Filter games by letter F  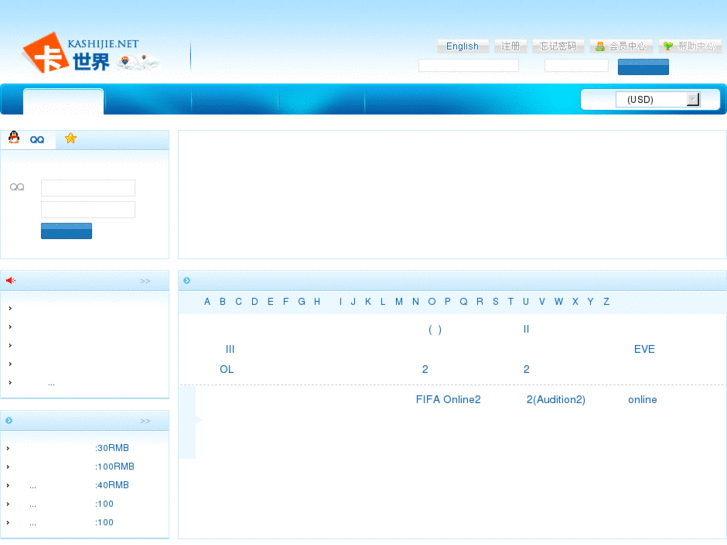pos(286,301)
